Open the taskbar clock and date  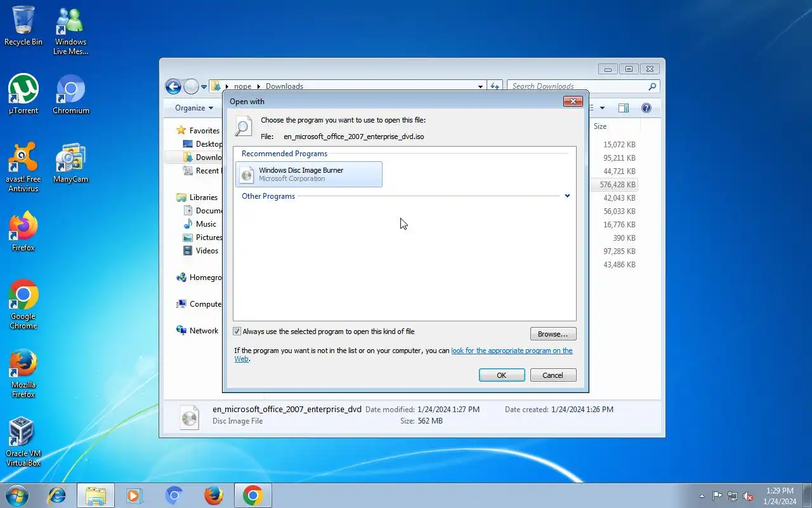click(x=780, y=496)
